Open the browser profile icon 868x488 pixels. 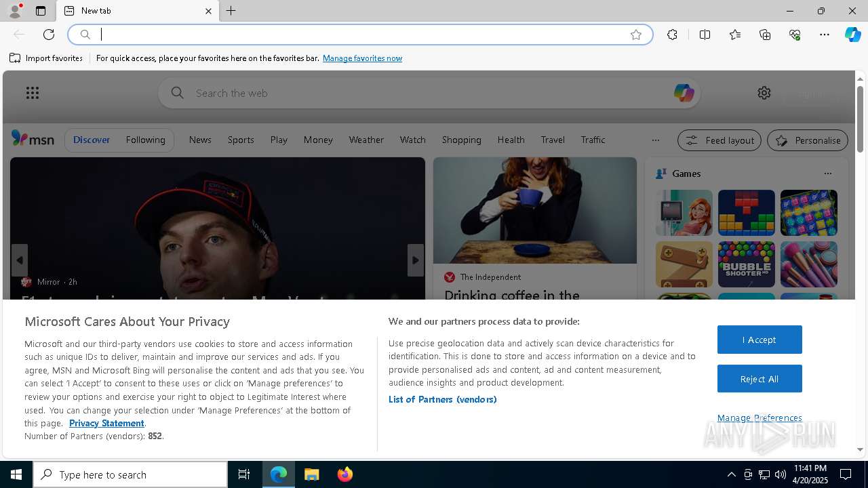(x=14, y=11)
